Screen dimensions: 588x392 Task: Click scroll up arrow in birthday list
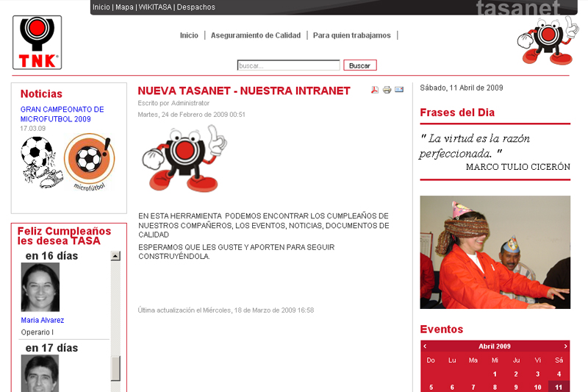point(115,256)
